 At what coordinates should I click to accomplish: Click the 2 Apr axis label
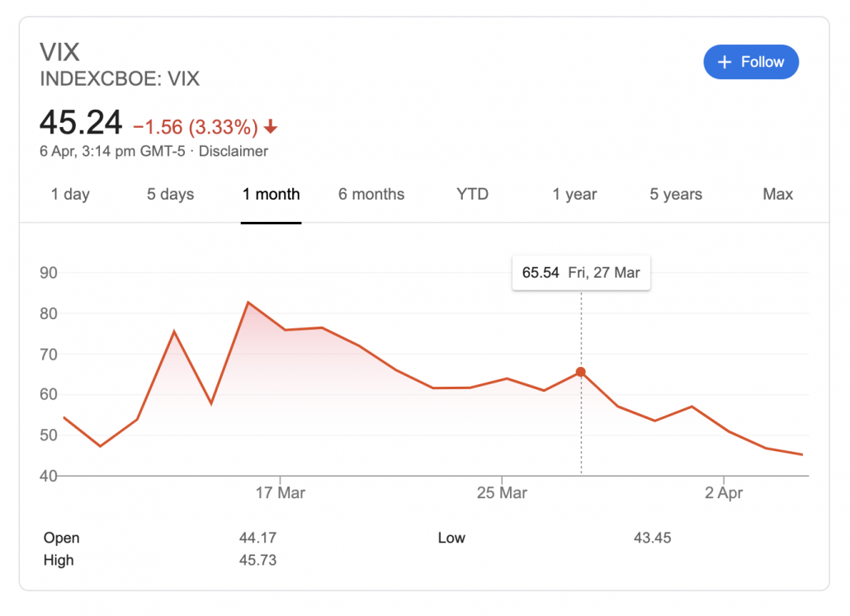(x=723, y=493)
